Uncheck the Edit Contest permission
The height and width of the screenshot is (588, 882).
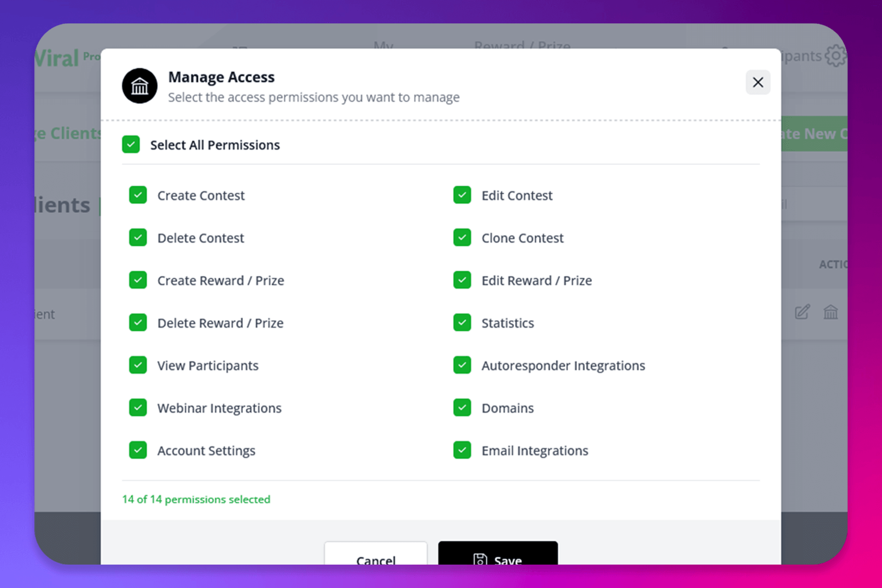click(462, 195)
